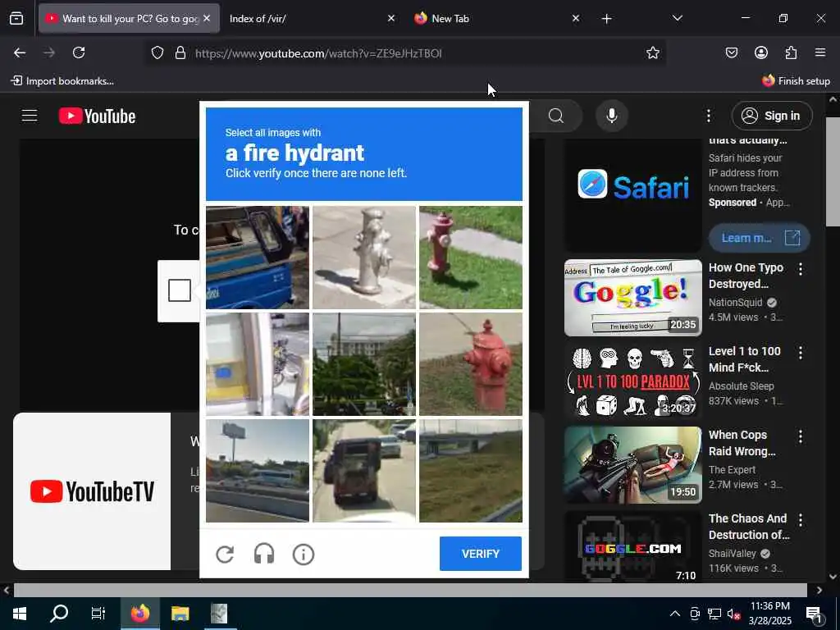The image size is (840, 630).
Task: Select the close-up red hydrant image
Action: coord(470,364)
